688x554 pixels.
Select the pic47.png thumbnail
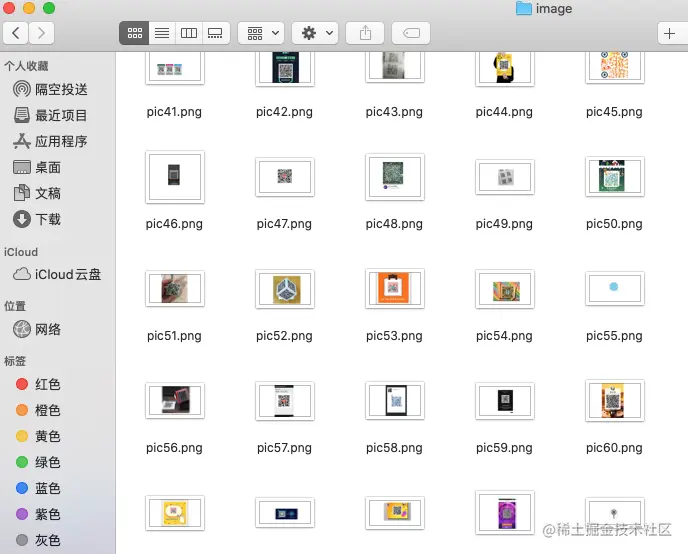pyautogui.click(x=285, y=177)
